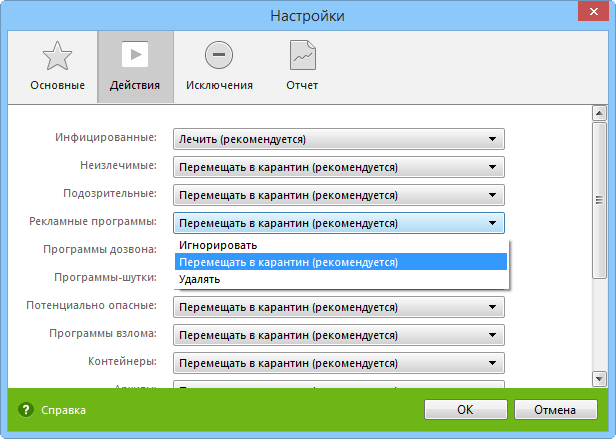Screen dimensions: 616x439
Task: Select the Действия play icon
Action: point(135,54)
